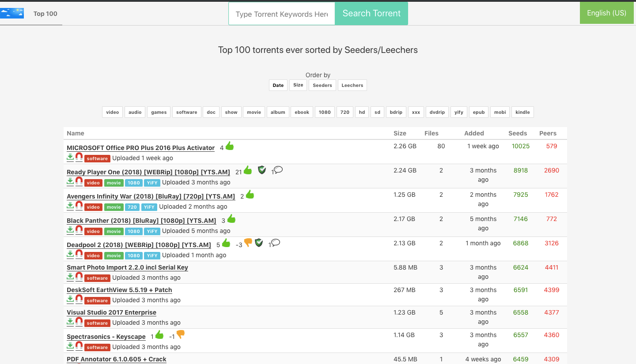Click software tag on Visual Studio 2017 row
636x364 pixels.
pos(97,323)
